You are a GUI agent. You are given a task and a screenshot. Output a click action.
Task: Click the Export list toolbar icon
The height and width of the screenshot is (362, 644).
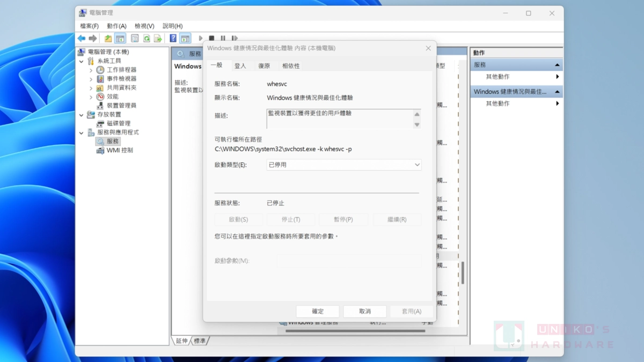point(158,39)
